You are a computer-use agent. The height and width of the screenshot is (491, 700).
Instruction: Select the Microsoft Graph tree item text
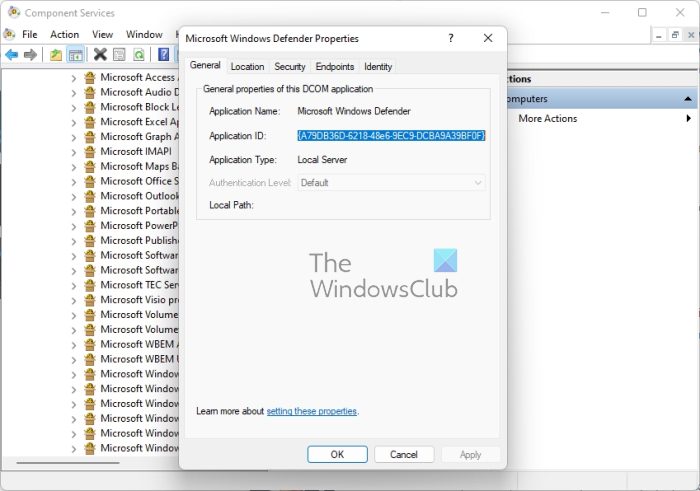click(139, 137)
